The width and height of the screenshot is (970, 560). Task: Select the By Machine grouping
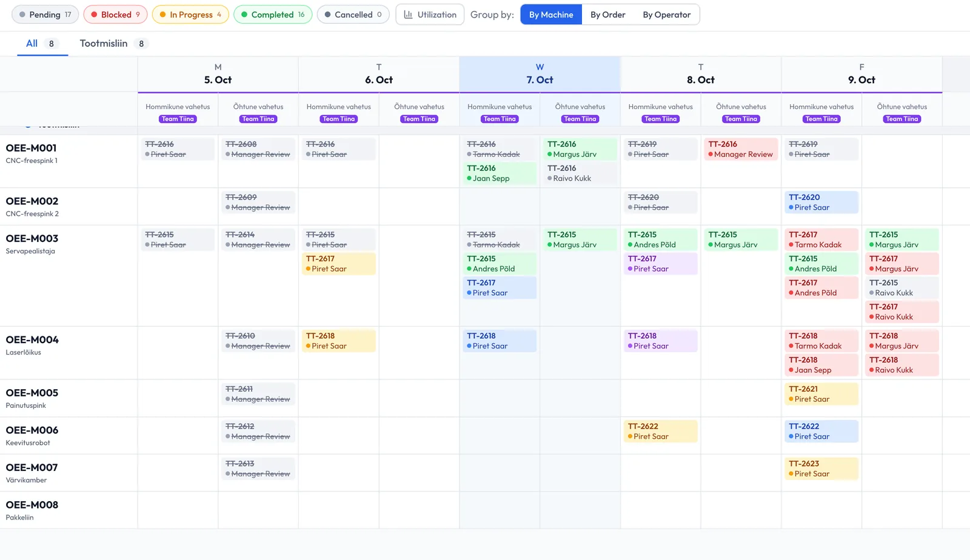(551, 15)
